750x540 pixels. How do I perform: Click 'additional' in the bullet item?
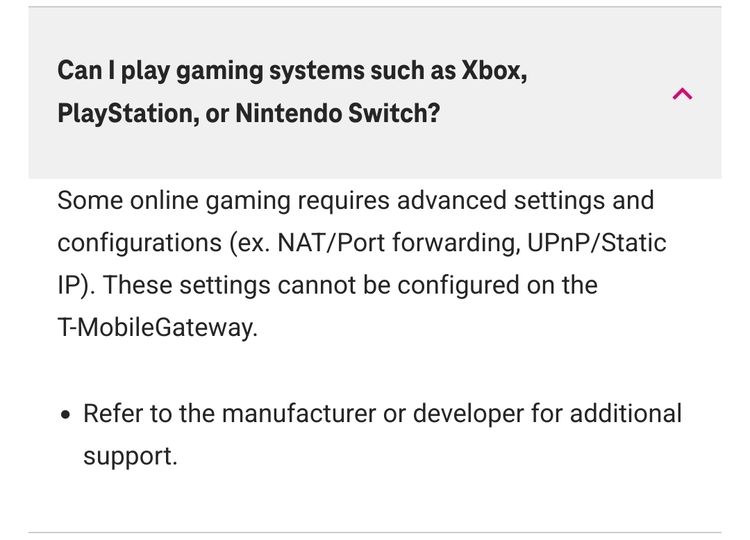pyautogui.click(x=626, y=413)
